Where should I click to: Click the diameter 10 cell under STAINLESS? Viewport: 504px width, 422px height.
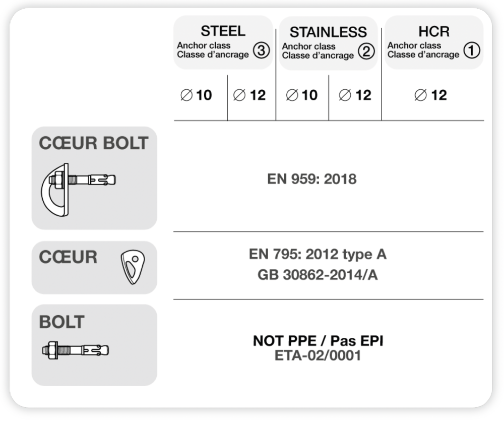click(x=302, y=95)
